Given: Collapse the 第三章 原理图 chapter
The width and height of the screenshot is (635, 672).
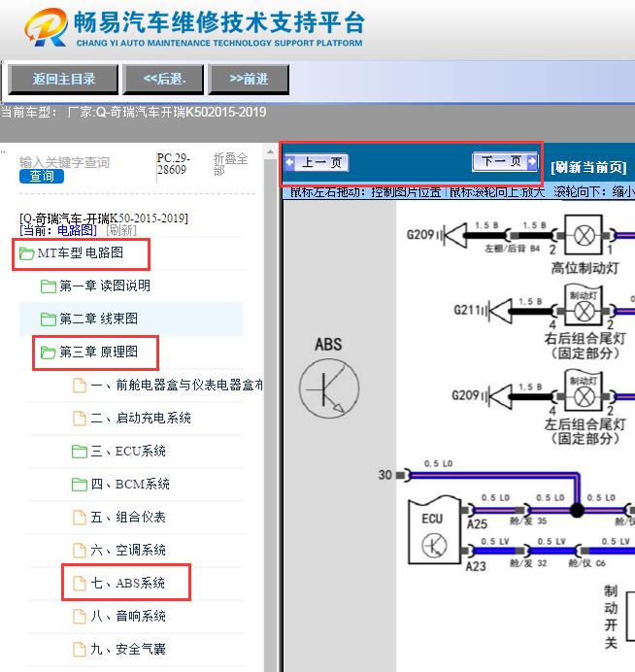Looking at the screenshot, I should 99,353.
